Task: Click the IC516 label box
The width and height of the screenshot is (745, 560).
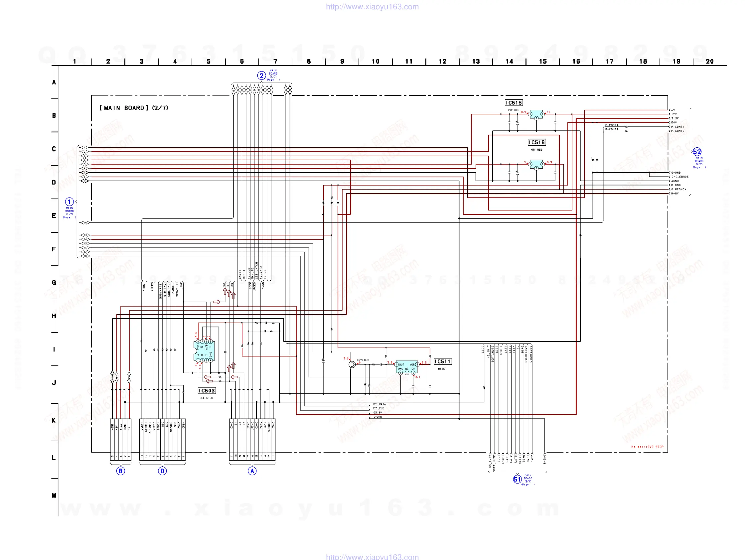Action: [536, 142]
